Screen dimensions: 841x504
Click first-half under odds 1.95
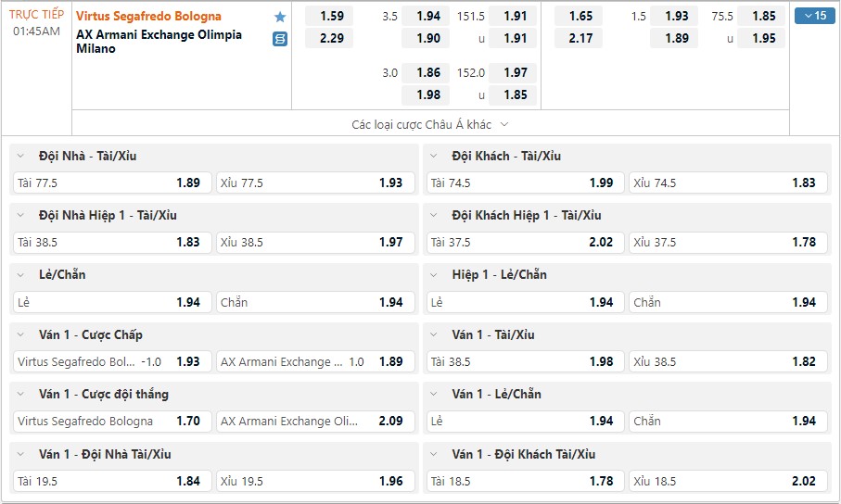pos(761,39)
